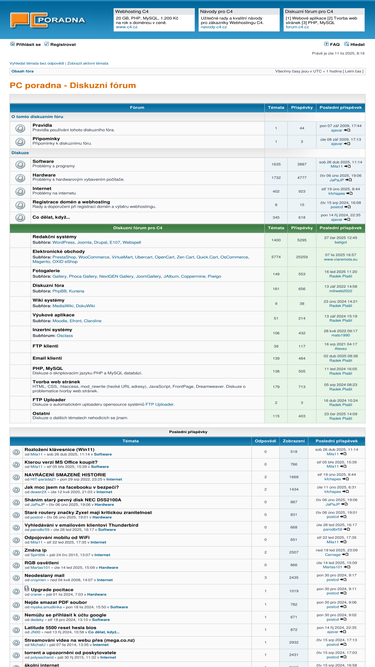375x667 pixels.
Task: Click topic icon for Rozložení klávesnice (Win11)
Action: 16,452
